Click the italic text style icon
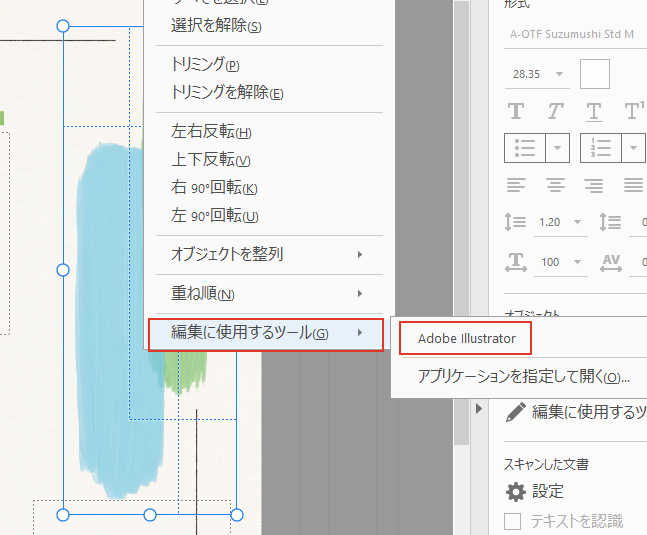The image size is (647, 535). (555, 111)
